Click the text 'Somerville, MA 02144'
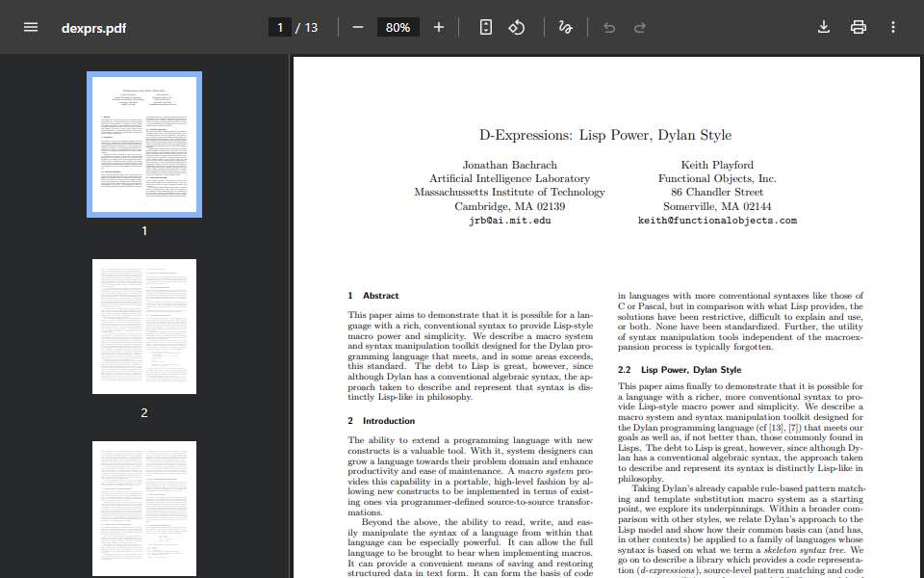Screen dimensions: 924x578 click(x=717, y=206)
